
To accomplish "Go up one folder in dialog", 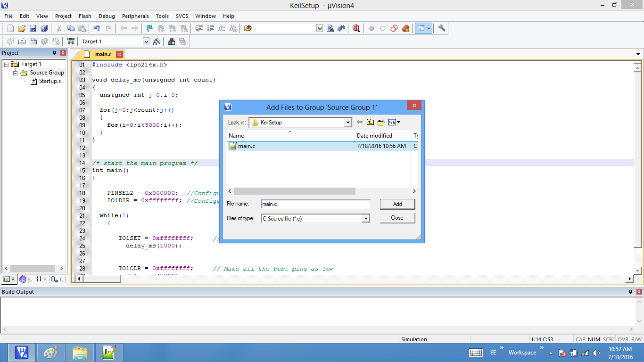I will point(370,122).
